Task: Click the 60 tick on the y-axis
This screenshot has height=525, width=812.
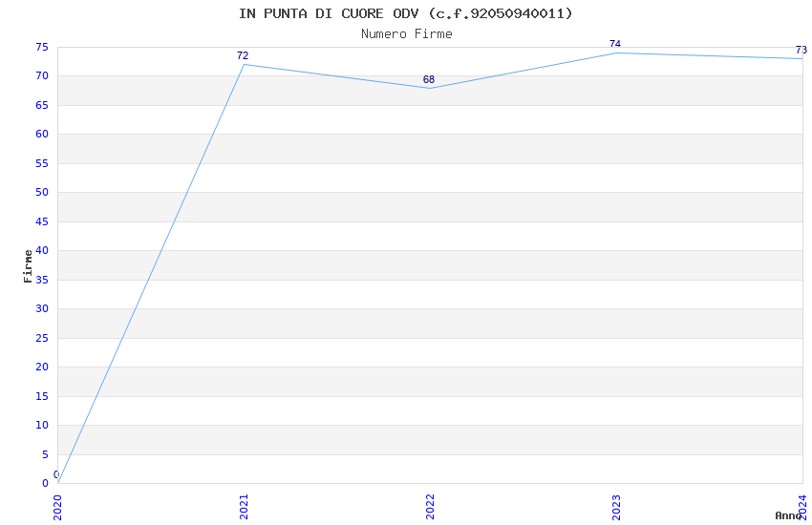Action: coord(41,135)
